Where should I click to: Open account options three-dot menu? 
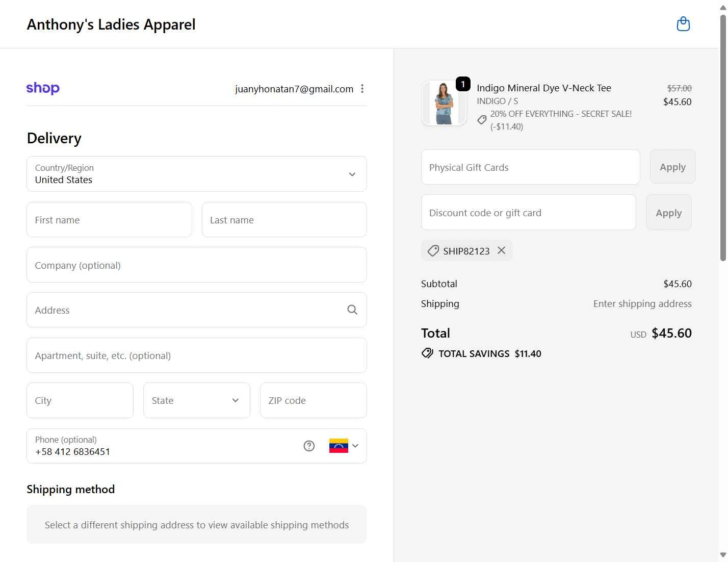[x=362, y=89]
